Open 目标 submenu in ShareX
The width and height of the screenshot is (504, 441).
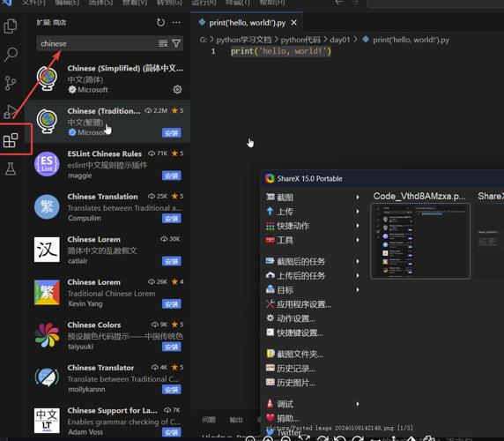(313, 290)
